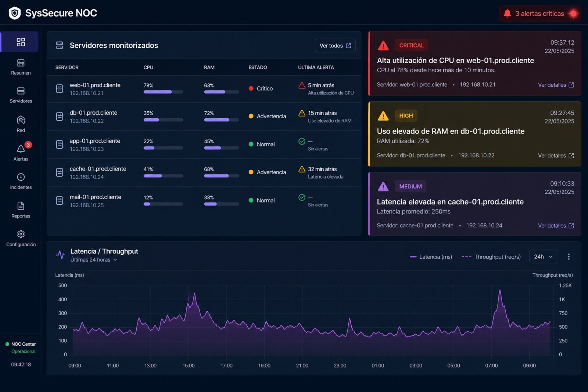Select the db-01.prod.cliente server row
The image size is (588, 392).
coord(204,116)
